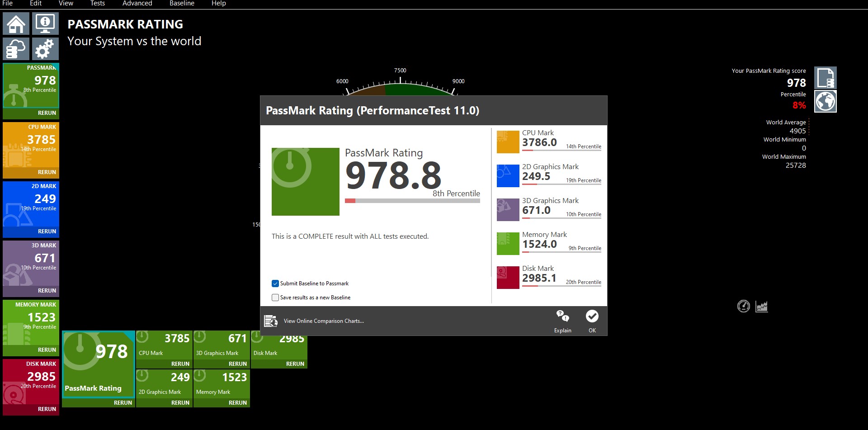Select the 2D MARK 249 sidebar tile

[x=31, y=204]
